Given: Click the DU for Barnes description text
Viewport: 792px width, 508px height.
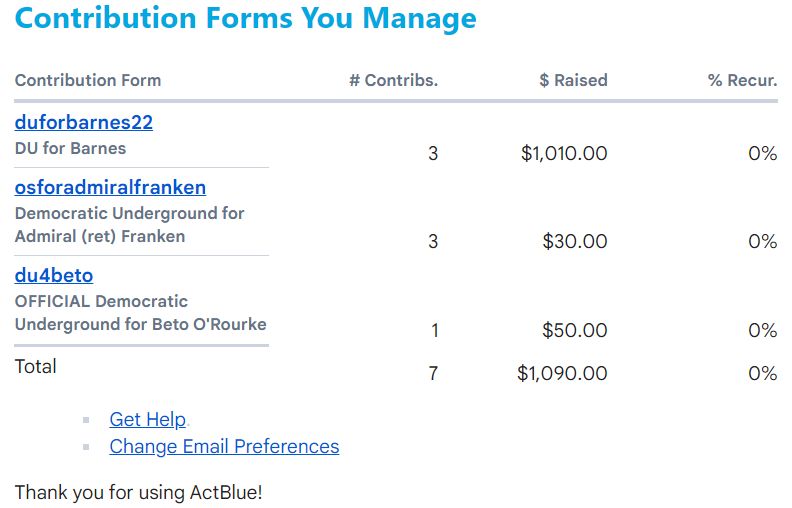Looking at the screenshot, I should pos(70,148).
